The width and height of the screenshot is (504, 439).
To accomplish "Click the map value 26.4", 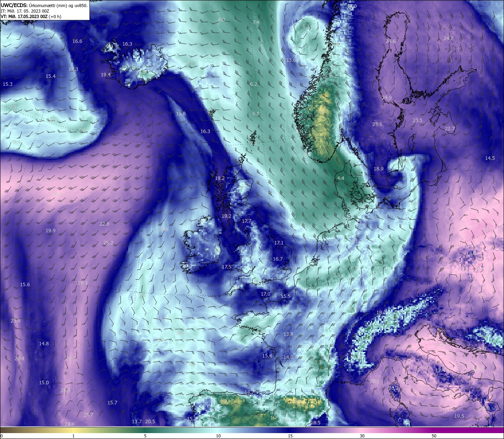I will (19, 359).
